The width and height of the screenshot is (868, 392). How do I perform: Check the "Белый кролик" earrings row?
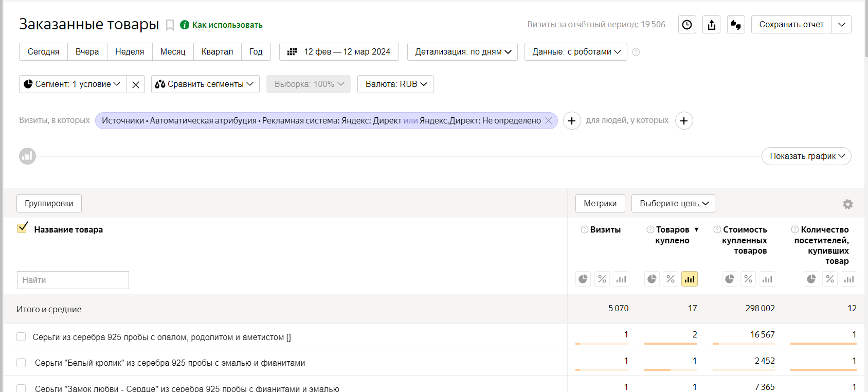click(21, 363)
